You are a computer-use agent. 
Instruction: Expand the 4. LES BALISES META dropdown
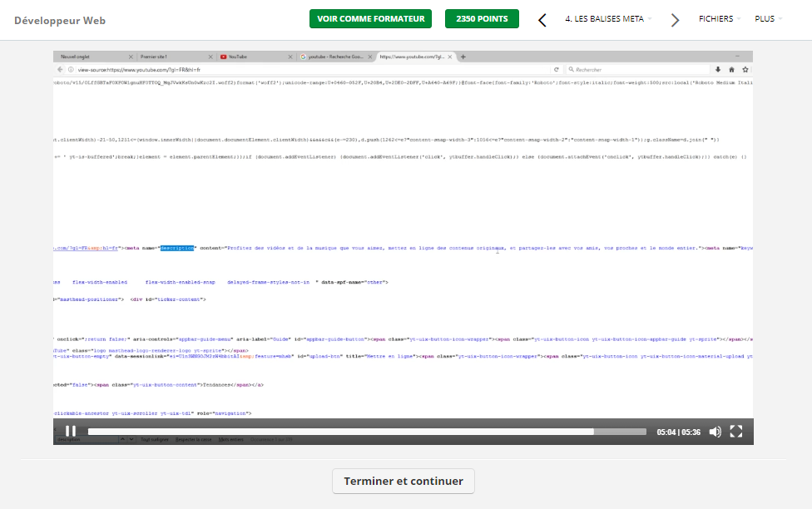[607, 19]
